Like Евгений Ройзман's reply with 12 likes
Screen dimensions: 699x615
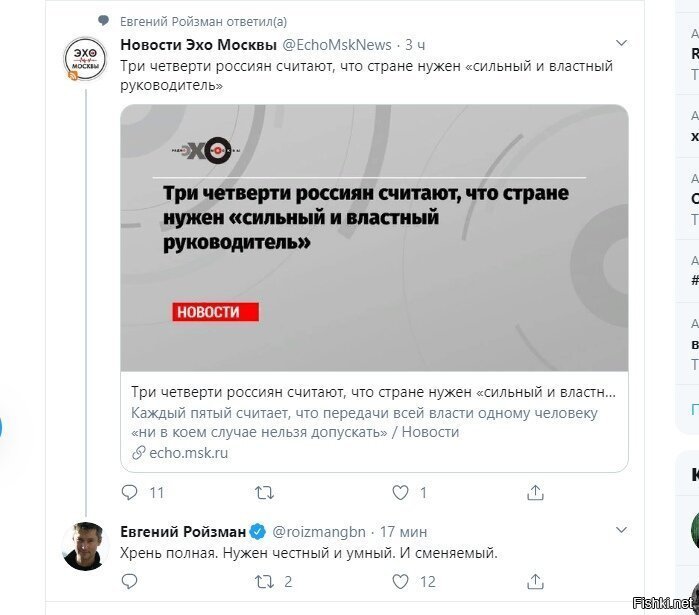pyautogui.click(x=400, y=581)
